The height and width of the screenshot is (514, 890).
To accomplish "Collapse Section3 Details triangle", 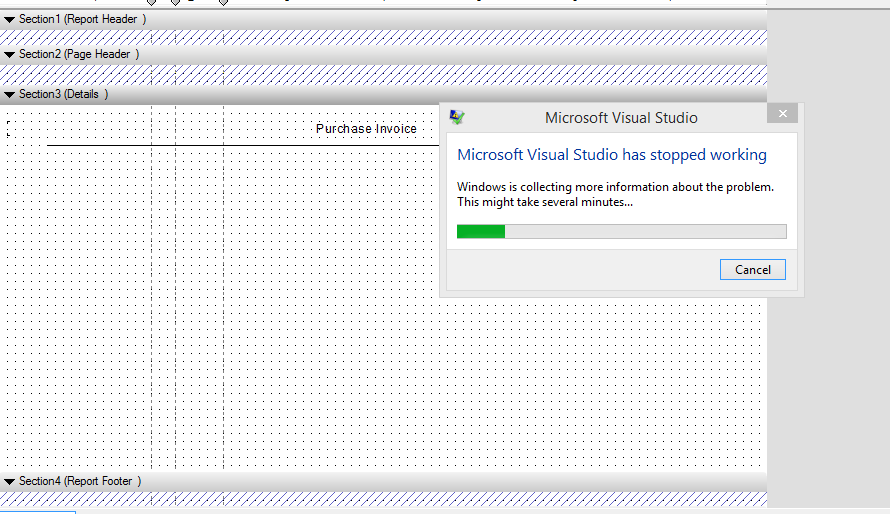I will coord(9,95).
